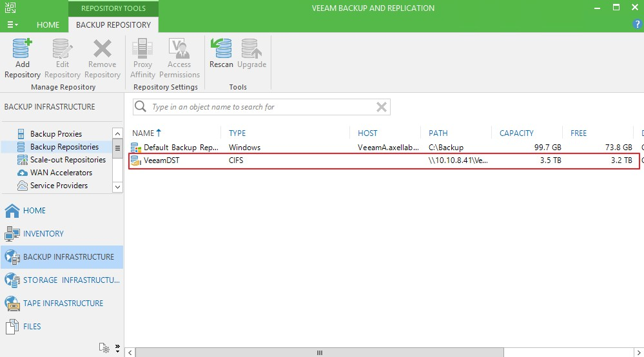Select the Backup Repository ribbon tab

[113, 25]
